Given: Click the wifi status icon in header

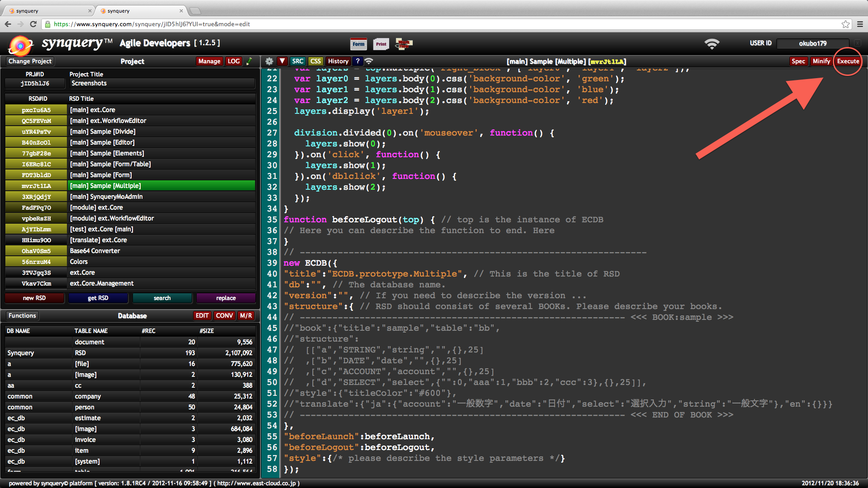Looking at the screenshot, I should coord(712,43).
